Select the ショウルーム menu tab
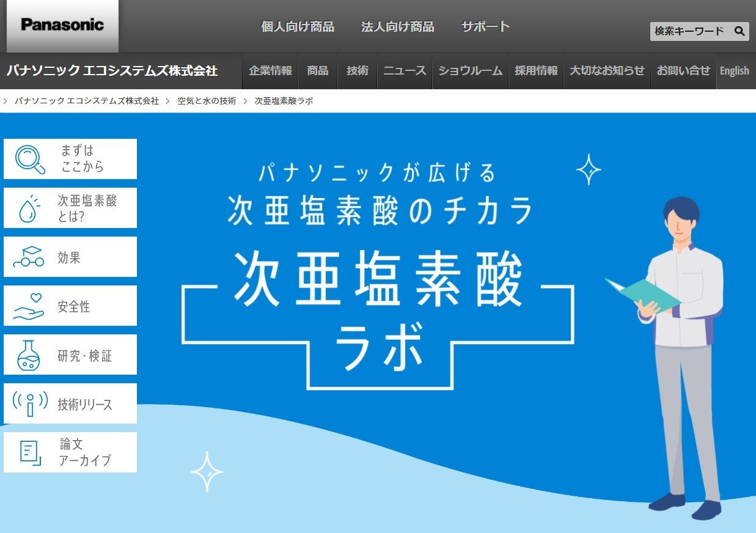This screenshot has width=756, height=533. tap(471, 71)
